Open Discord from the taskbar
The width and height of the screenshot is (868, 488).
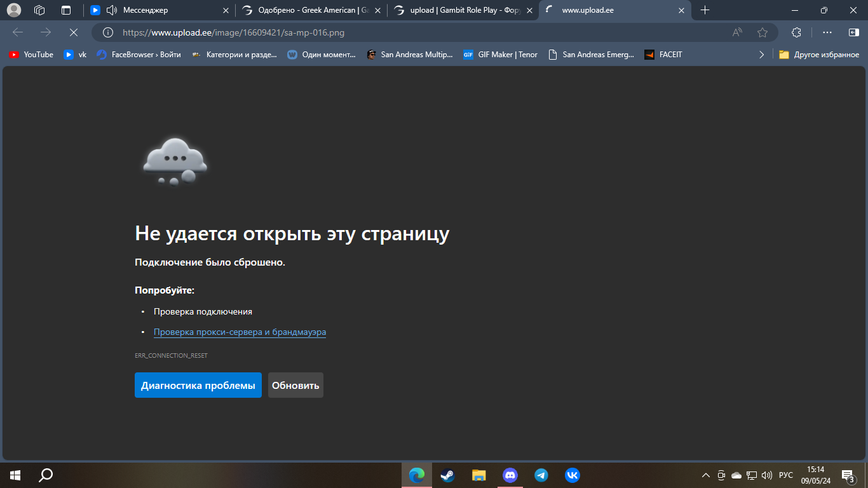[x=510, y=475]
